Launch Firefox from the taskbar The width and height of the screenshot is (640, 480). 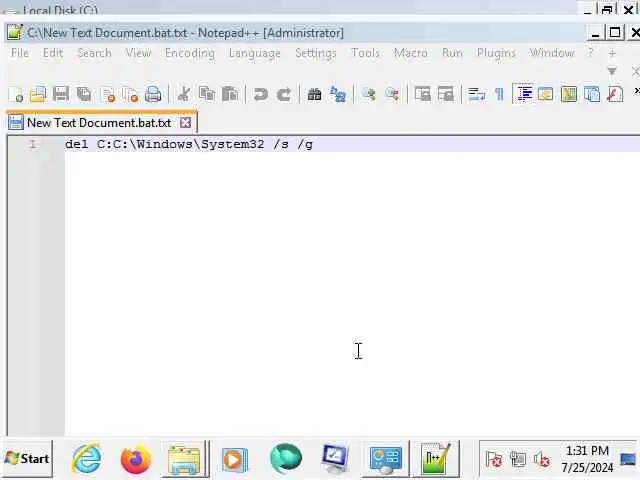point(136,458)
